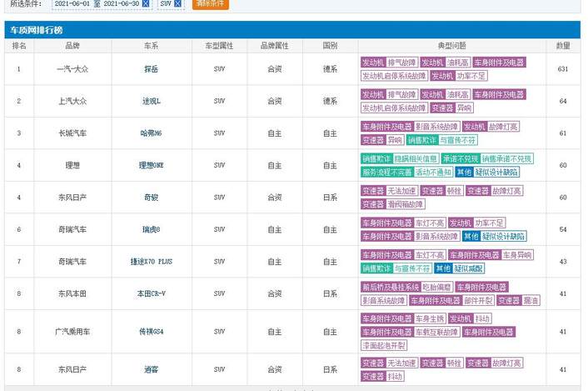Click the 数量 column header
The height and width of the screenshot is (391, 588).
coord(563,46)
